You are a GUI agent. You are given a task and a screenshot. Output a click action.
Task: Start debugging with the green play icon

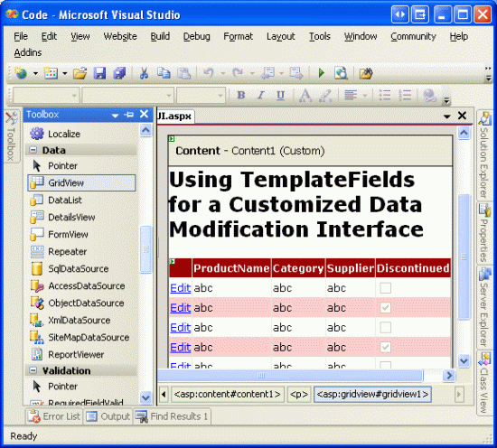(x=322, y=73)
